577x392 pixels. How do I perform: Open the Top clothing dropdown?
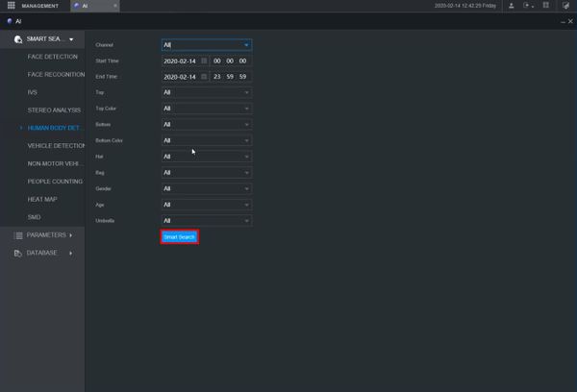[x=207, y=92]
